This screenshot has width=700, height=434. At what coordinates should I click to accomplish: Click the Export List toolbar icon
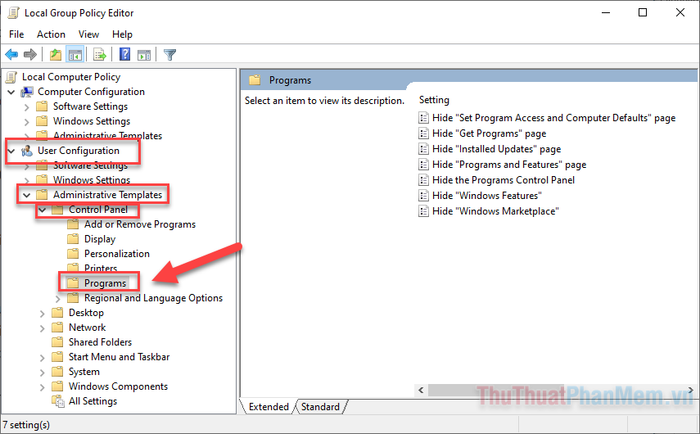99,55
